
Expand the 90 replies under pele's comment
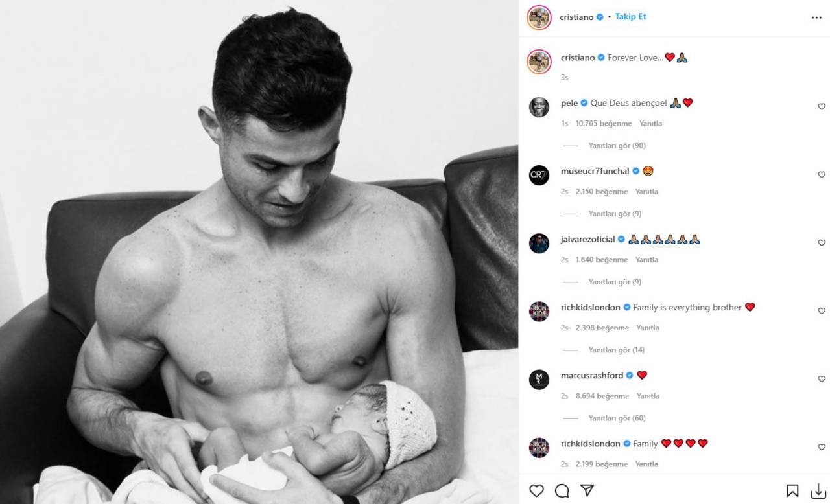[x=617, y=146]
